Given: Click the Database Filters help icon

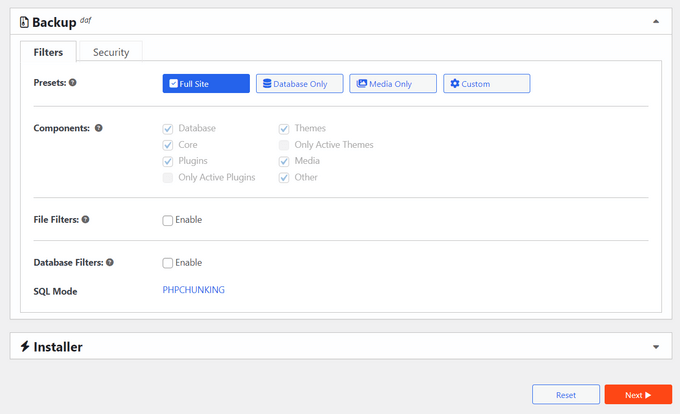Looking at the screenshot, I should [110, 263].
